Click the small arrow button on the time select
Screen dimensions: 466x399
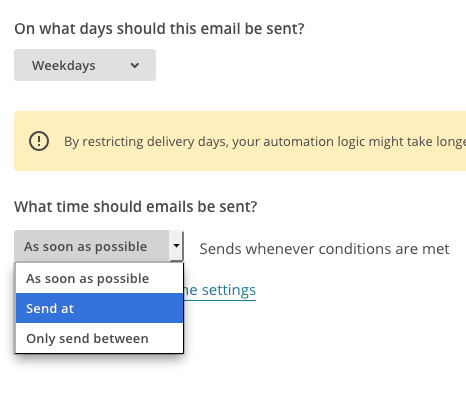pos(176,246)
